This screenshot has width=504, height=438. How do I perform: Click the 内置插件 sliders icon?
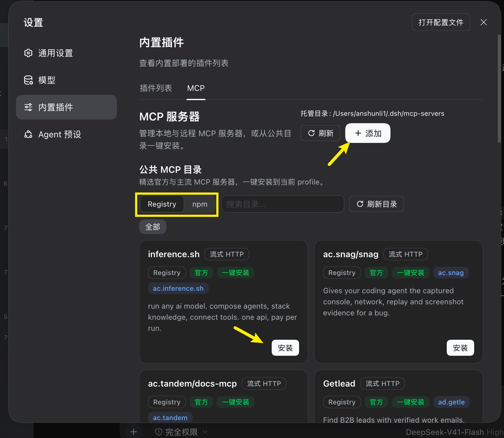point(28,107)
